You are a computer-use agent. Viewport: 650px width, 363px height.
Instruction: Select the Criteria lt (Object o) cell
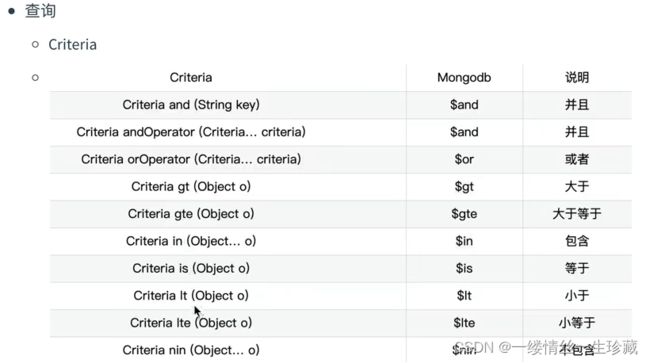coord(191,296)
